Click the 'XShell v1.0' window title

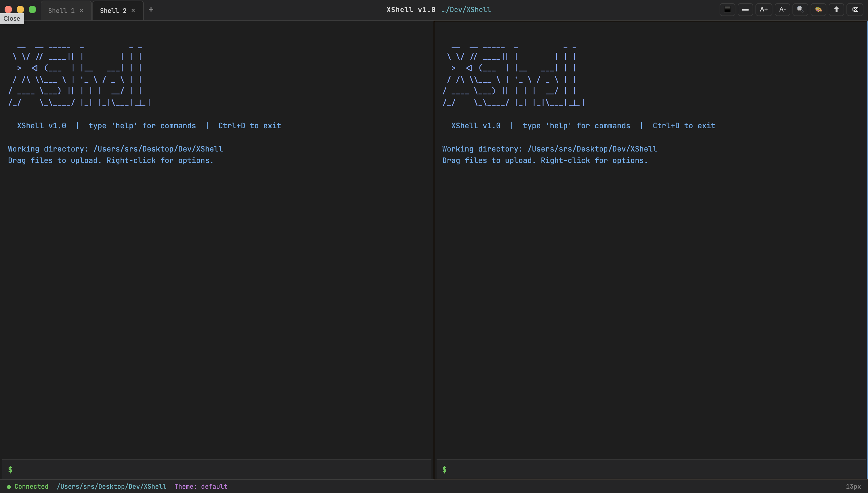click(x=411, y=9)
